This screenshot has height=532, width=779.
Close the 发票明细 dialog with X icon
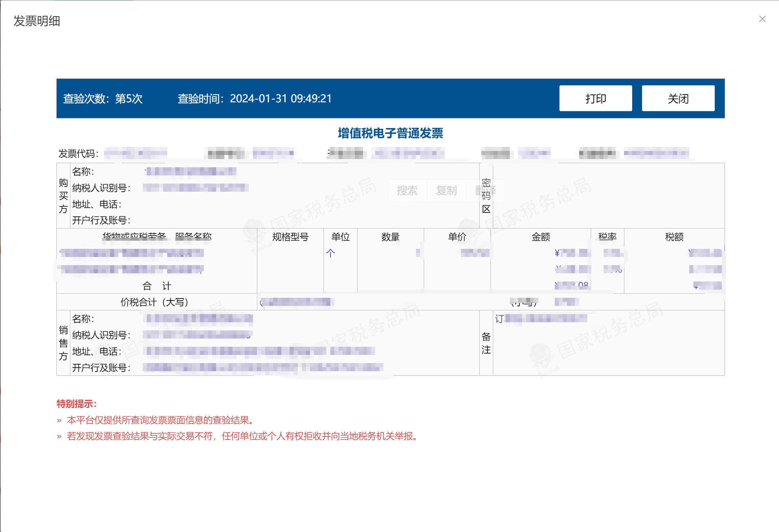pyautogui.click(x=762, y=19)
